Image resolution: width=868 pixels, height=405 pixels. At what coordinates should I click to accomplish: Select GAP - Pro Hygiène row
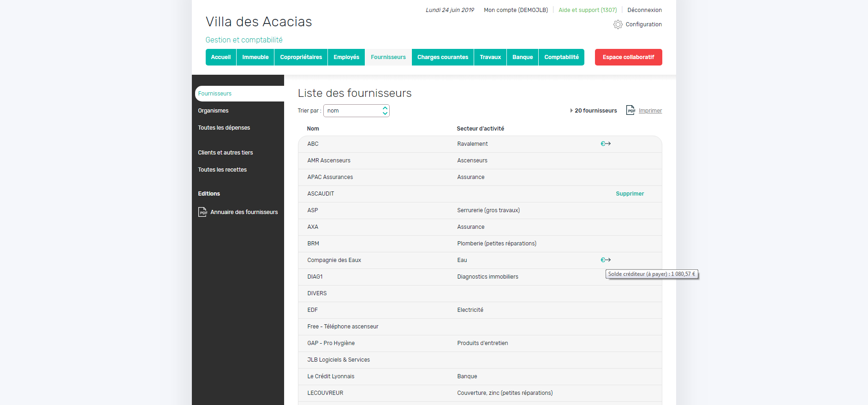[x=480, y=343]
